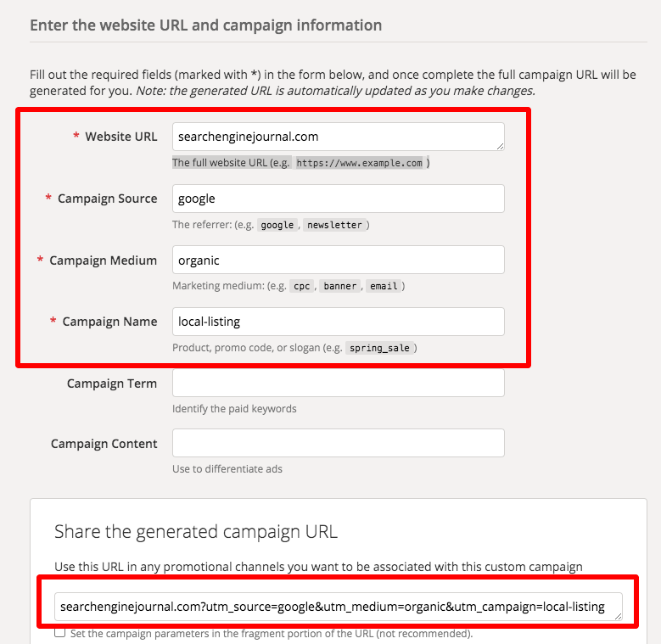
Task: Click the newsletter example code chip
Action: [333, 225]
